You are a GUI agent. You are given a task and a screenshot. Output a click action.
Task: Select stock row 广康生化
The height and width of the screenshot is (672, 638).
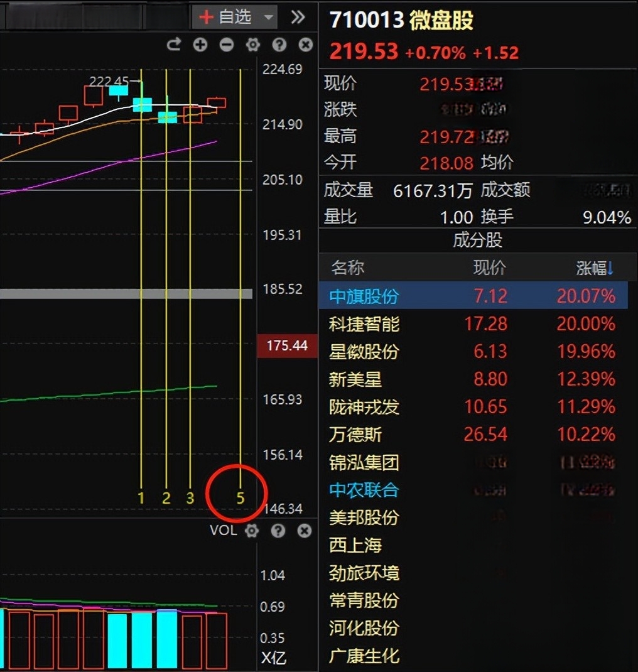(473, 656)
